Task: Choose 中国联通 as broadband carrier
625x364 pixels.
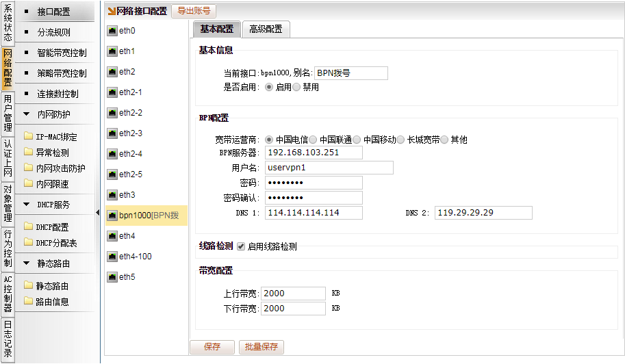Action: pyautogui.click(x=313, y=140)
